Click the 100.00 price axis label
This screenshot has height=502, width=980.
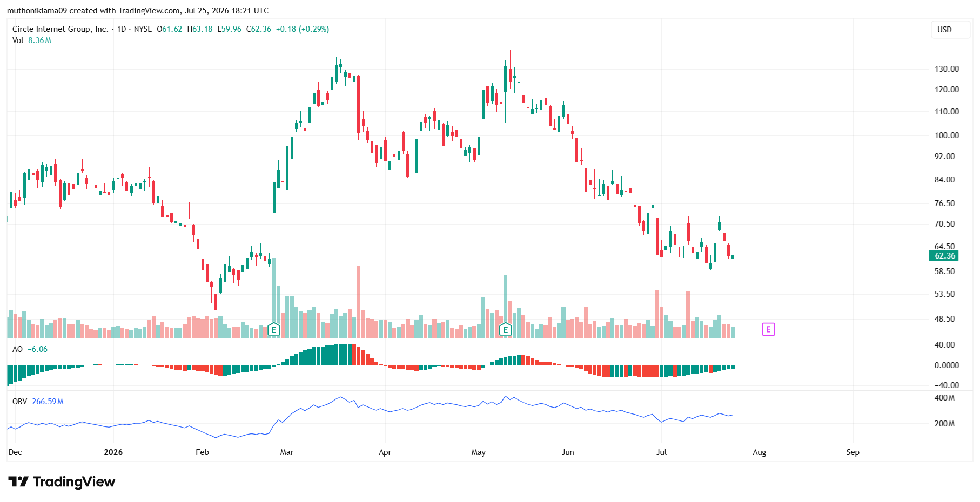[x=947, y=135]
